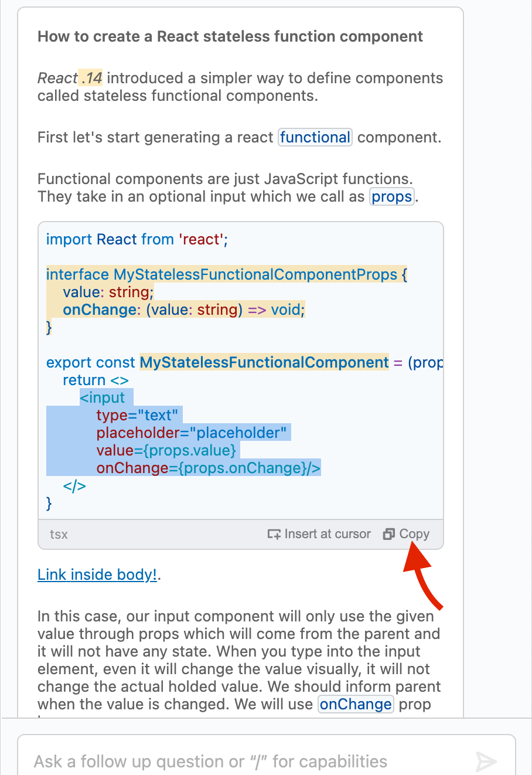Open the 'Link inside body!' hyperlink

click(97, 575)
